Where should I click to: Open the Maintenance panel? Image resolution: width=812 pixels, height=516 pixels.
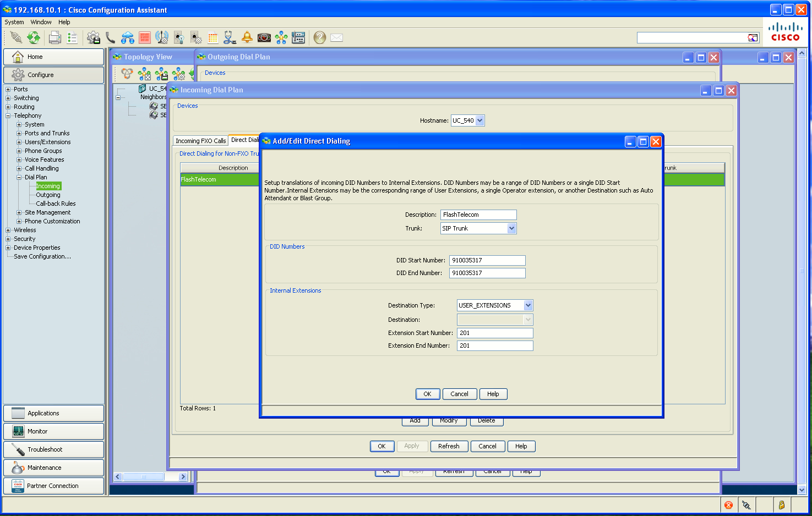point(54,468)
